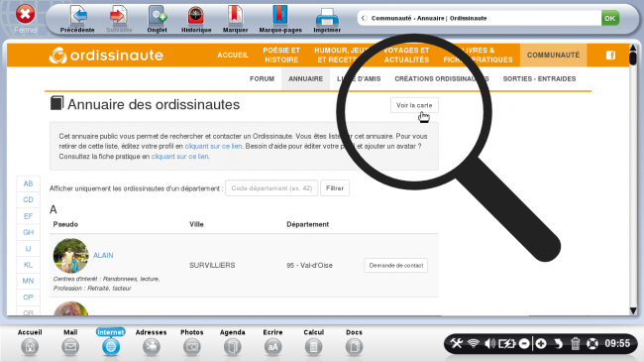Screen dimensions: 644x362
Task: Click the ordissinaute logo
Action: point(106,56)
